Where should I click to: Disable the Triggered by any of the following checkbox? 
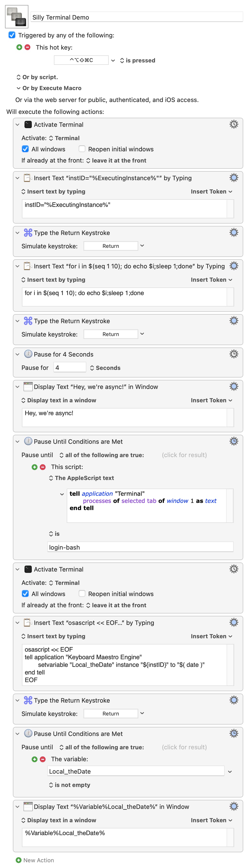12,35
